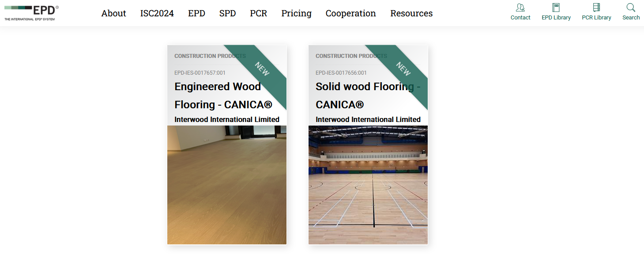The width and height of the screenshot is (644, 255).
Task: Click Interwood International Limited under Engineered Wood
Action: click(227, 119)
